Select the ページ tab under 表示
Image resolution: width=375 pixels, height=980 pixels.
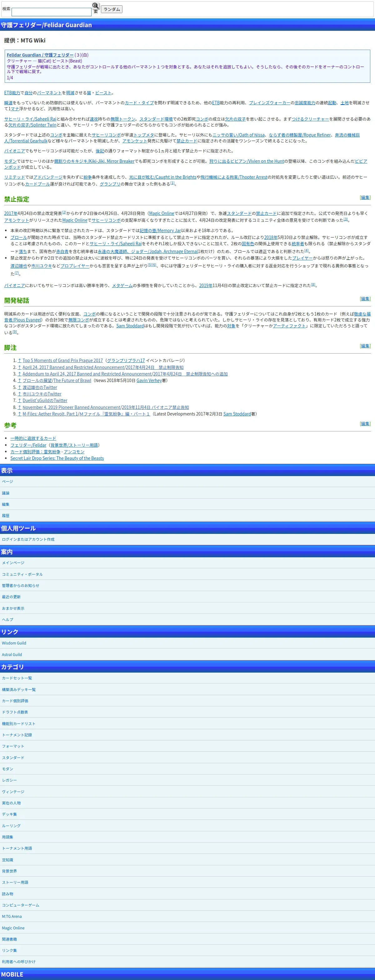tap(7, 482)
